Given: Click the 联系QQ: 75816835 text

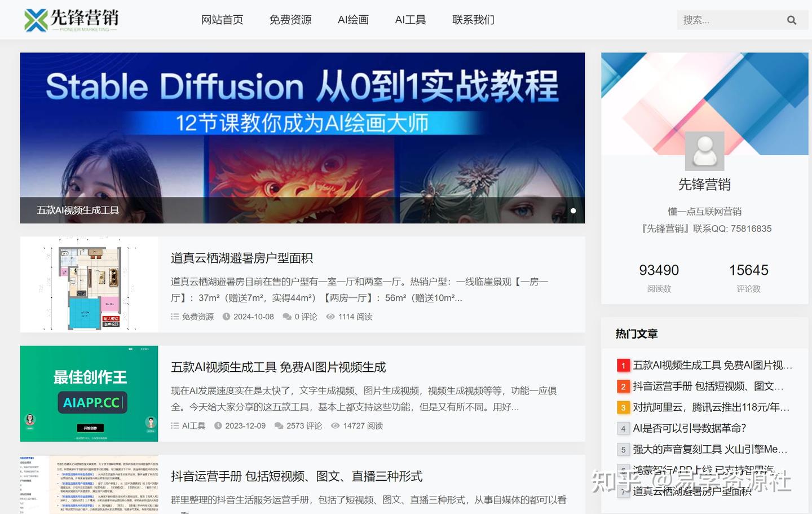Looking at the screenshot, I should tap(732, 229).
